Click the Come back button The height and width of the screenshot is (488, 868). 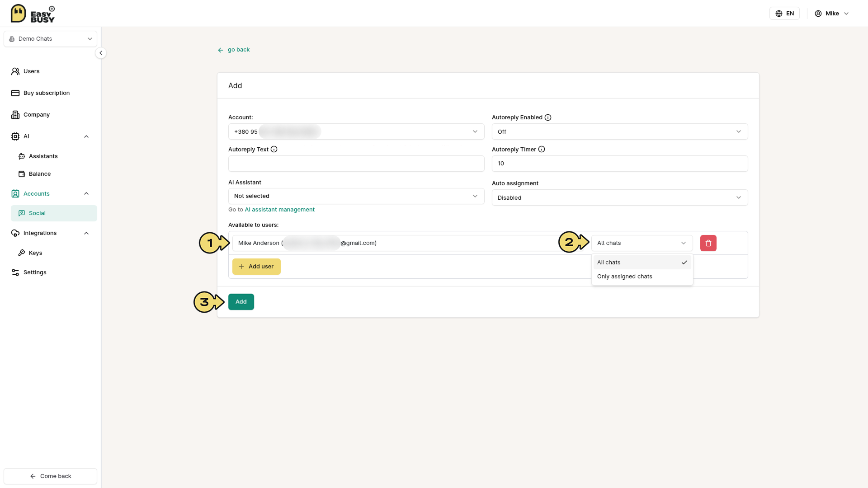pyautogui.click(x=50, y=476)
